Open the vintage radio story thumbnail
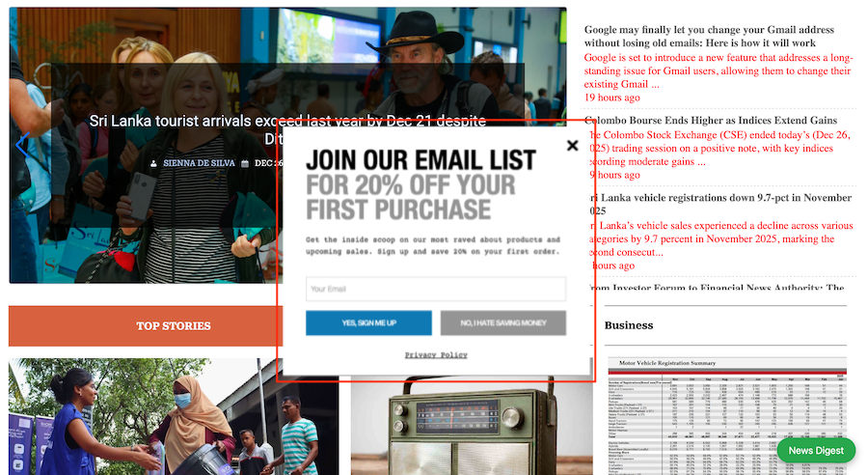The height and width of the screenshot is (475, 868). click(471, 427)
